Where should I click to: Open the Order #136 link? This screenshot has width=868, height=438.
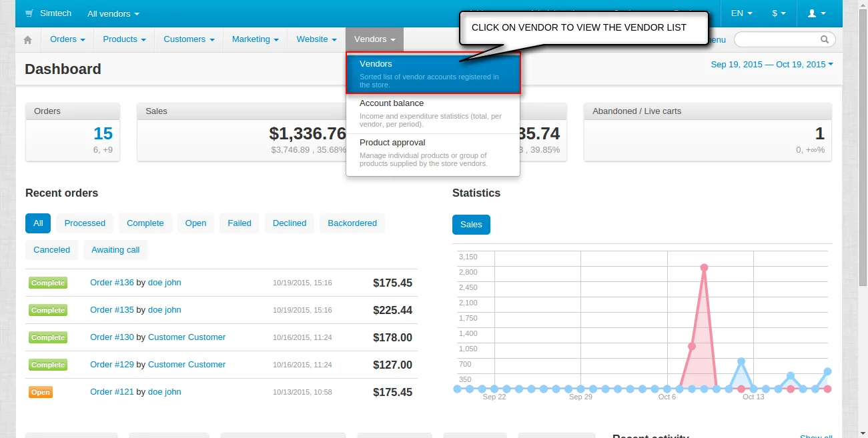[x=112, y=283]
